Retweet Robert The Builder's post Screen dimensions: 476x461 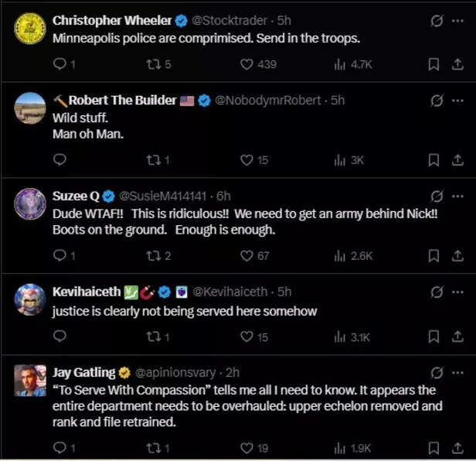tap(152, 160)
